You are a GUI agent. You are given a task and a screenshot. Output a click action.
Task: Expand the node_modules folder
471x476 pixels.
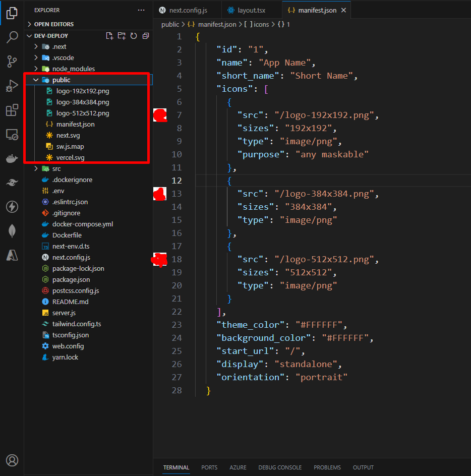(x=88, y=69)
